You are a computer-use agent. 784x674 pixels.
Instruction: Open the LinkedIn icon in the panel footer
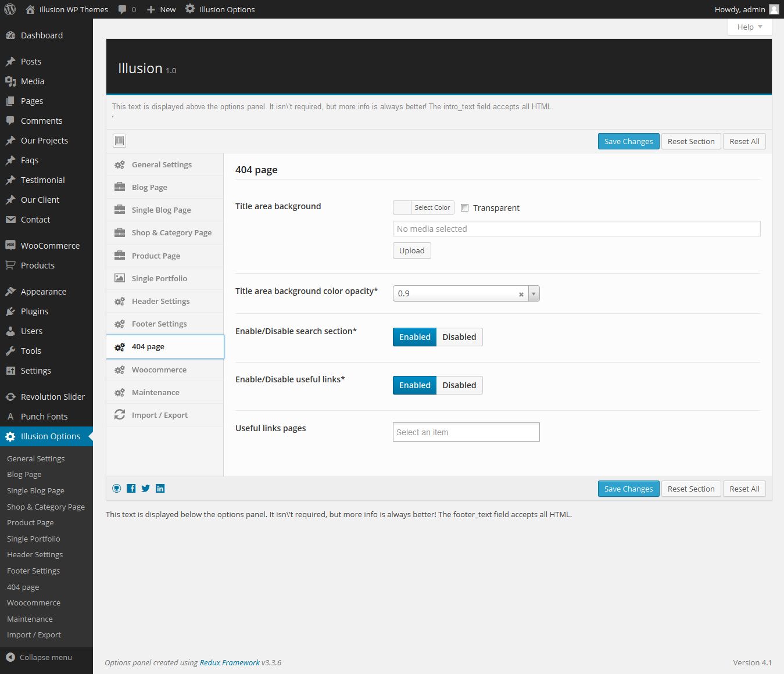pos(160,489)
